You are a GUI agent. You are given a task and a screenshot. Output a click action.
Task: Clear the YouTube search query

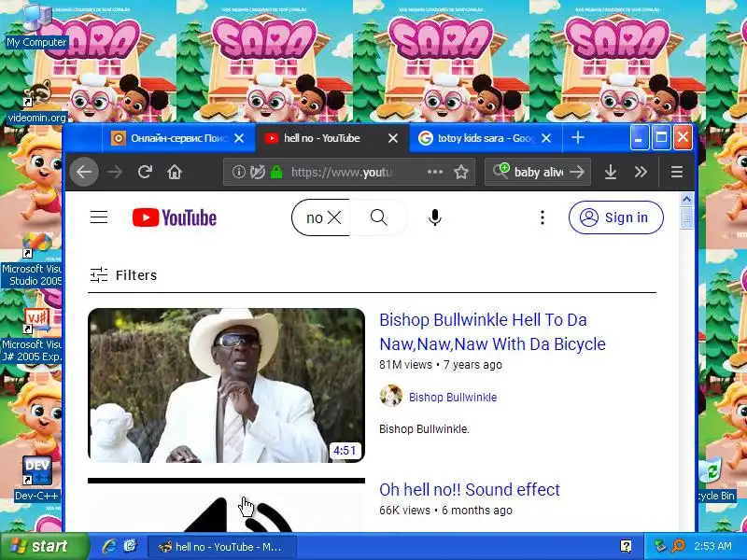pyautogui.click(x=334, y=217)
